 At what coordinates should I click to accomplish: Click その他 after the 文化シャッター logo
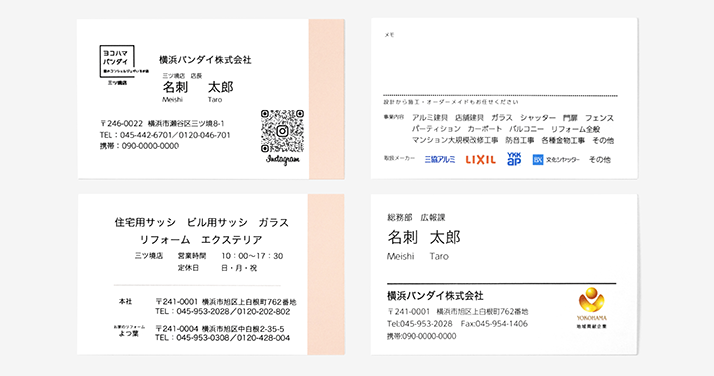[x=600, y=160]
